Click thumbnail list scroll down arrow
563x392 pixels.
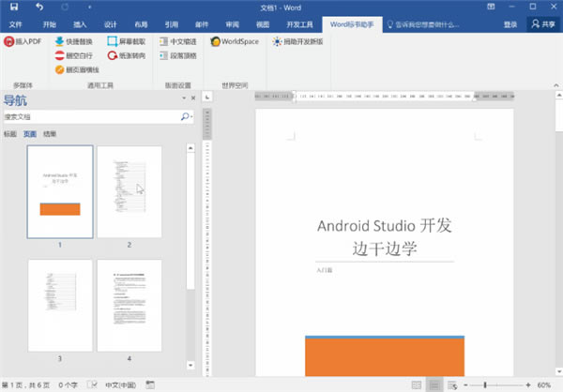(190, 366)
